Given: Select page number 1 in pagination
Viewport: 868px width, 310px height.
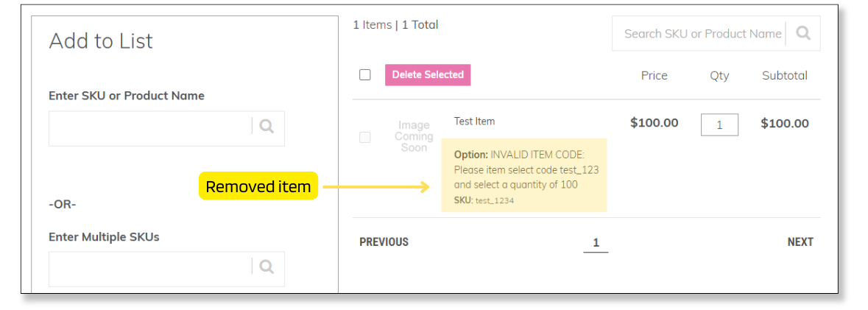Looking at the screenshot, I should point(596,243).
